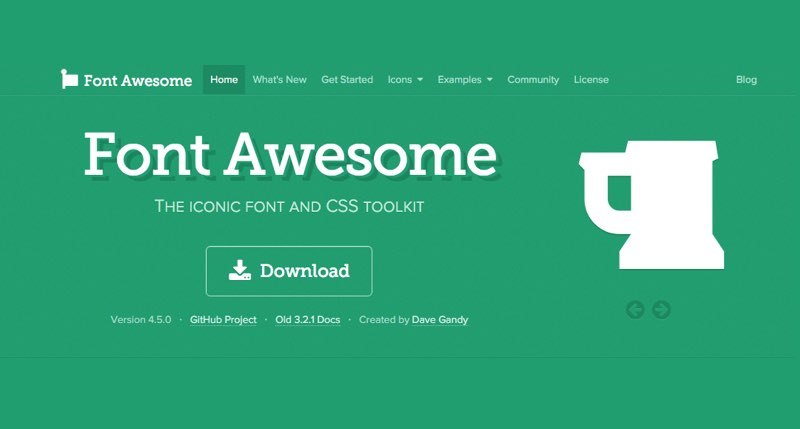Expand the Examples dropdown menu
This screenshot has height=429, width=800.
465,80
